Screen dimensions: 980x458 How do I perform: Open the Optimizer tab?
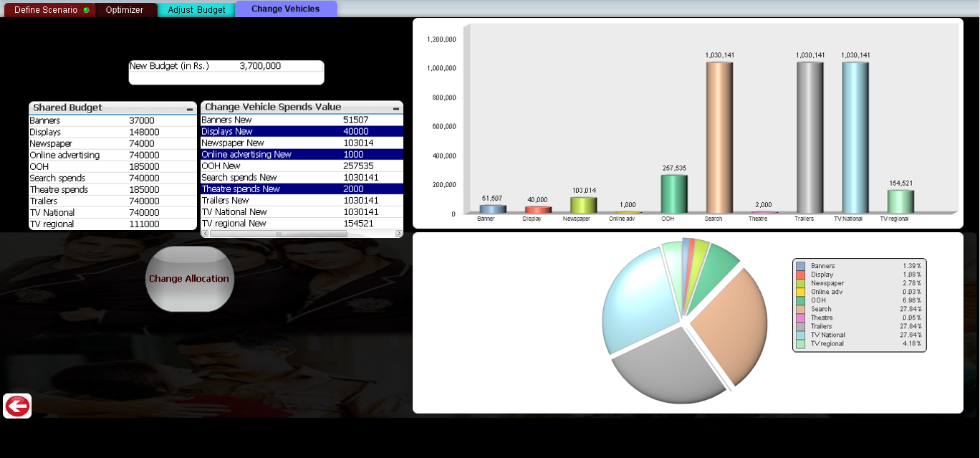pyautogui.click(x=125, y=10)
